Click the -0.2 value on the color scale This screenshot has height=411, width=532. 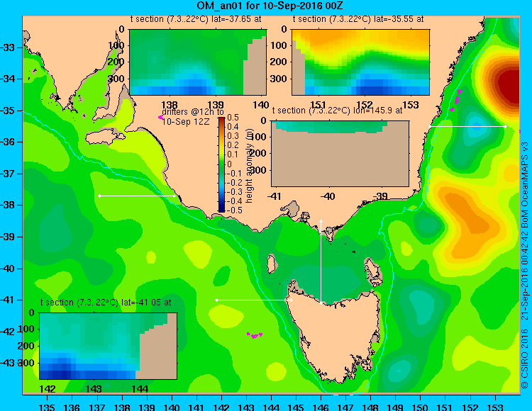(x=234, y=182)
